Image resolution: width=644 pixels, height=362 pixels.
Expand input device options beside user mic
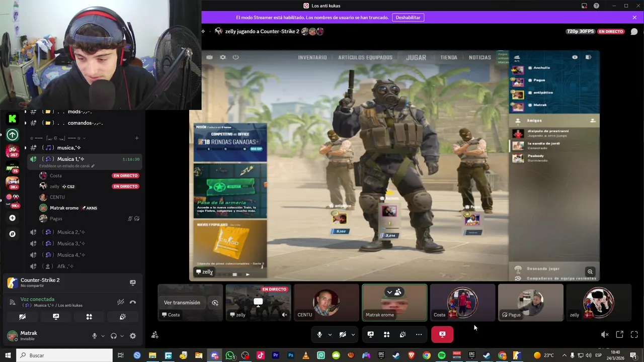point(103,336)
